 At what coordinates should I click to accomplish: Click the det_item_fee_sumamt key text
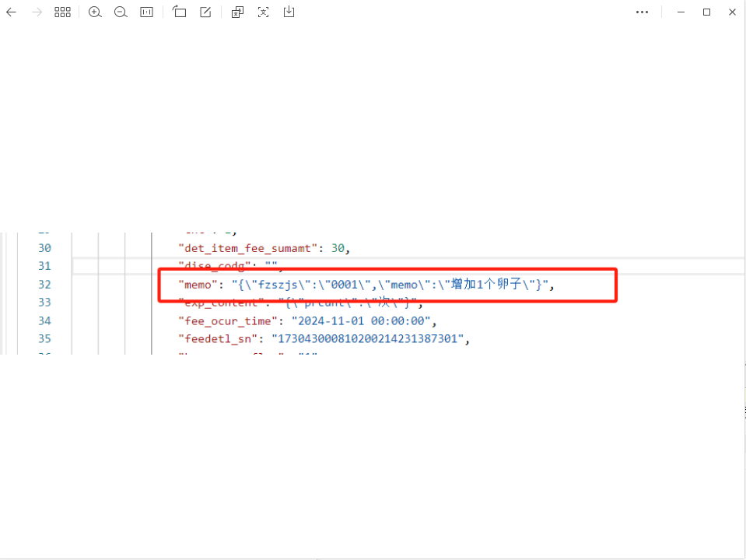pyautogui.click(x=248, y=248)
